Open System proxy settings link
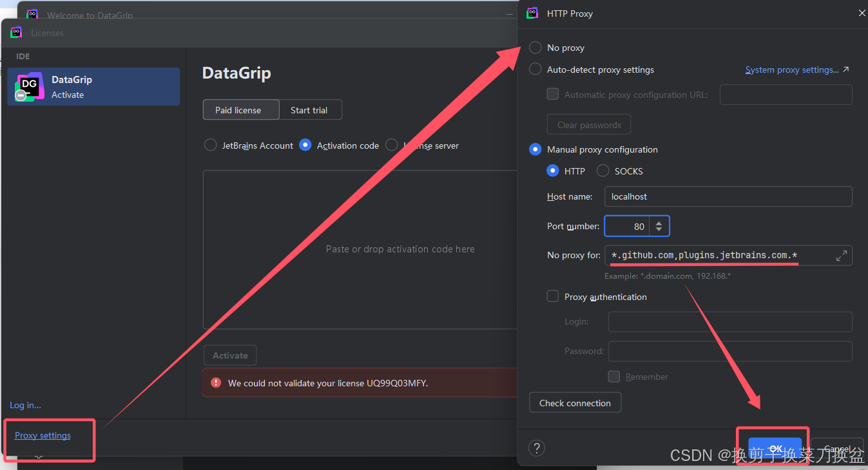 pos(797,70)
